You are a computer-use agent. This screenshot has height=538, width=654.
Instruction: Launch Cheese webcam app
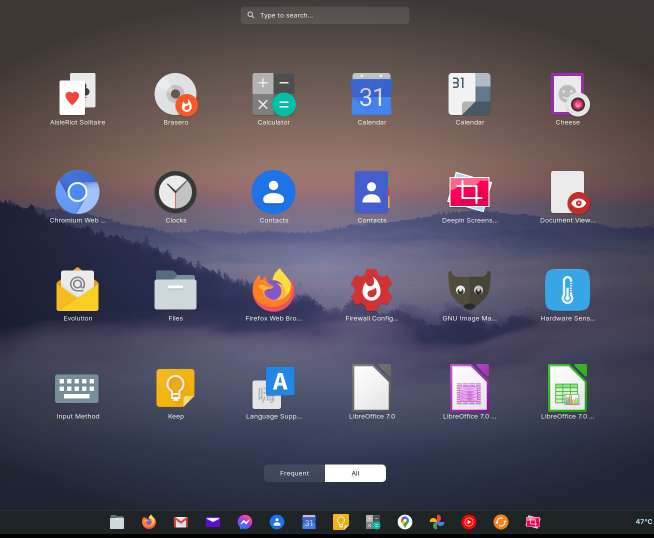click(x=568, y=95)
